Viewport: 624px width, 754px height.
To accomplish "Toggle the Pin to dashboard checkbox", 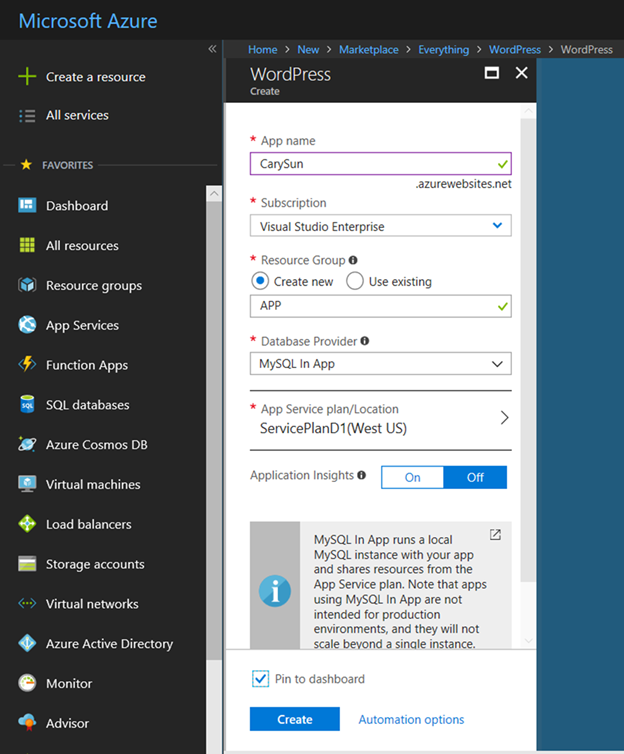I will point(261,679).
